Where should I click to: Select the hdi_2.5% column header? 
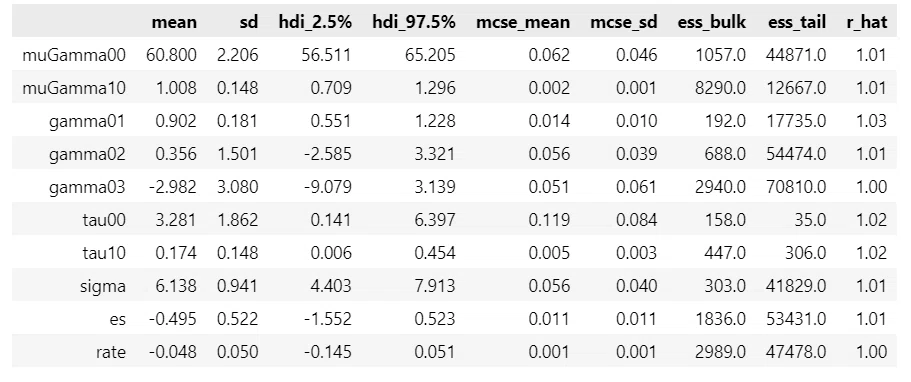tap(315, 22)
